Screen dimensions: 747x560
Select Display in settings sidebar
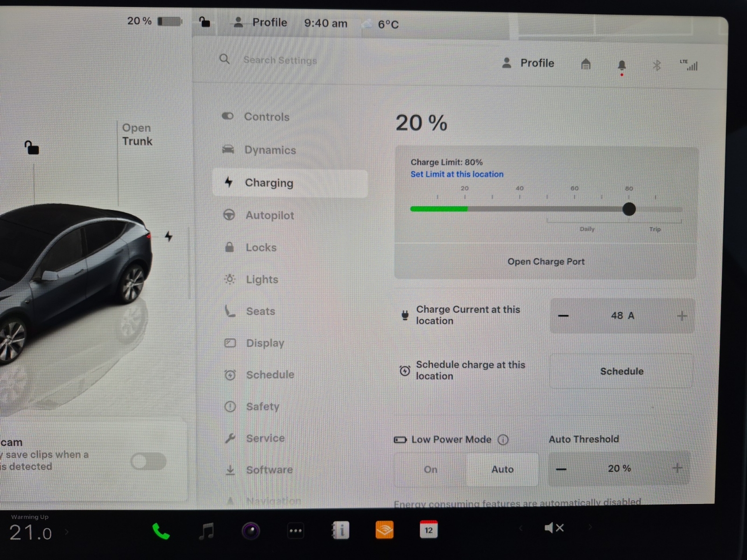(x=265, y=343)
